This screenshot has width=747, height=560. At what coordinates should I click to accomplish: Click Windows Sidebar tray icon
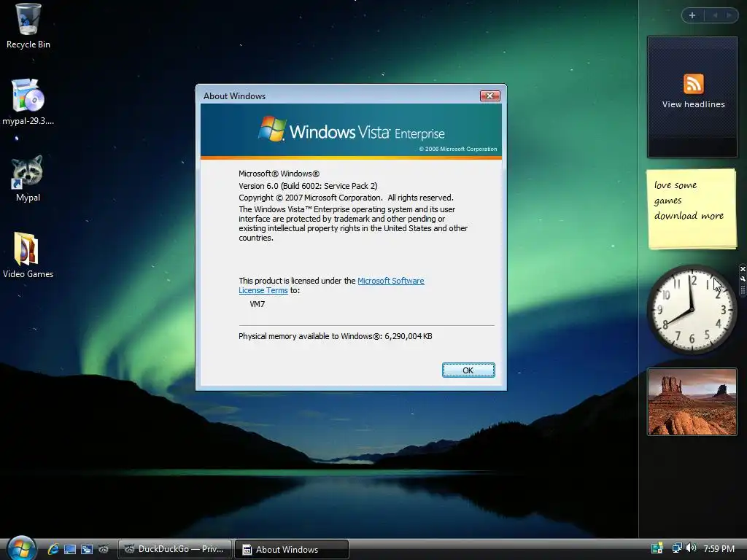coord(657,548)
